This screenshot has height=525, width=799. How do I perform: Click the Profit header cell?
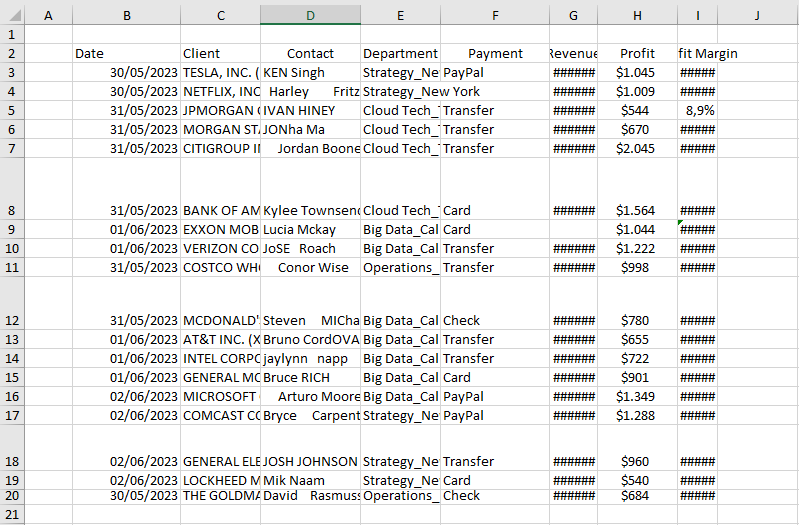(x=637, y=54)
